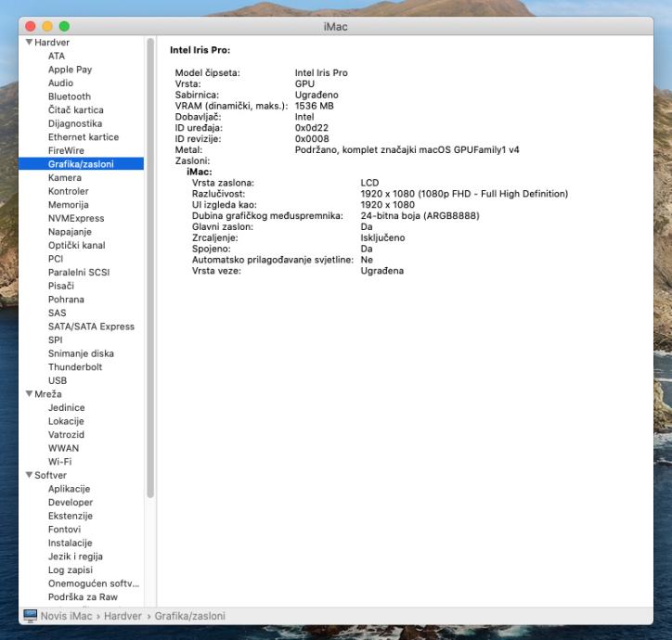Open Ekstenzije entry
The height and width of the screenshot is (640, 672).
71,516
